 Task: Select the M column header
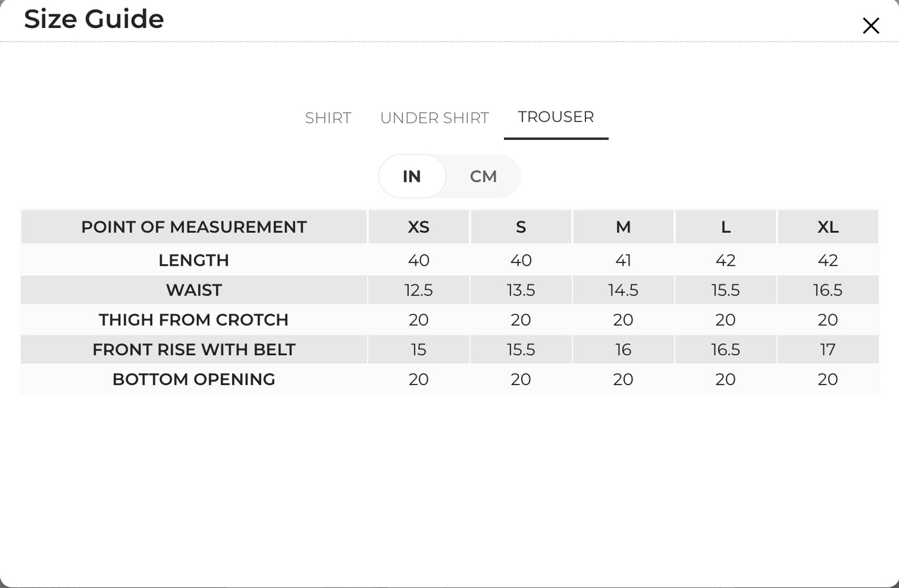point(623,227)
